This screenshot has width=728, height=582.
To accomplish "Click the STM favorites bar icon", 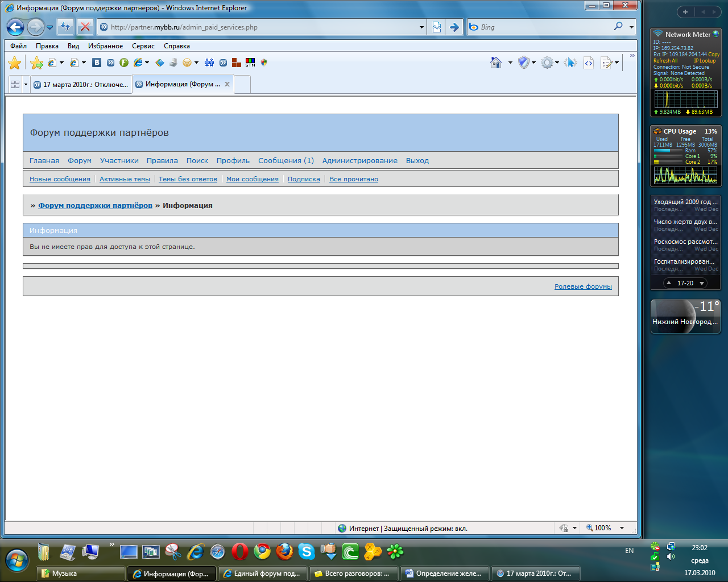I will click(x=250, y=63).
